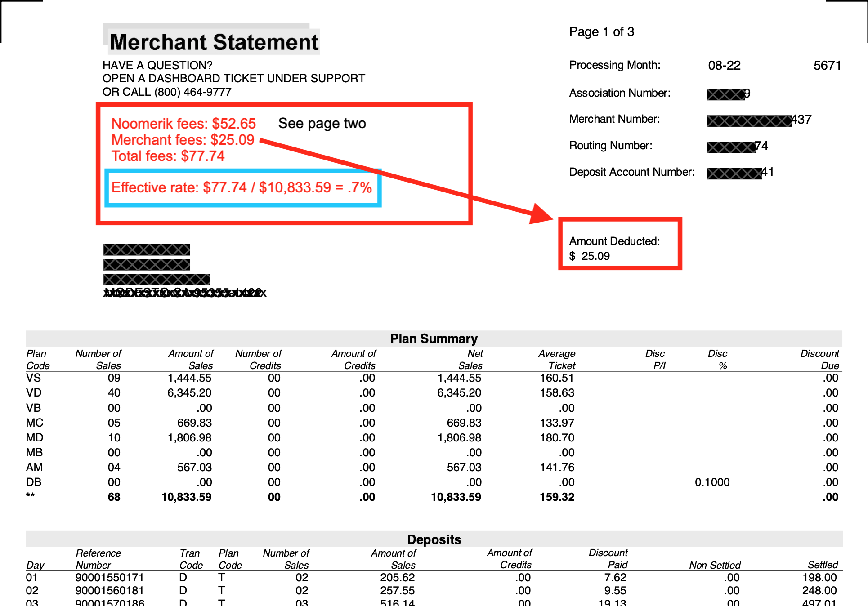Click the number 5671 at top right
The height and width of the screenshot is (606, 868).
pyautogui.click(x=827, y=66)
